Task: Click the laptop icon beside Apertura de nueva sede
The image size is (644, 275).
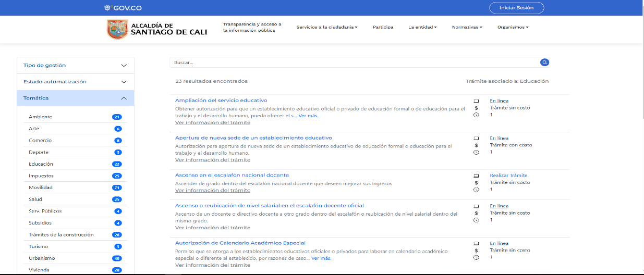Action: point(476,139)
